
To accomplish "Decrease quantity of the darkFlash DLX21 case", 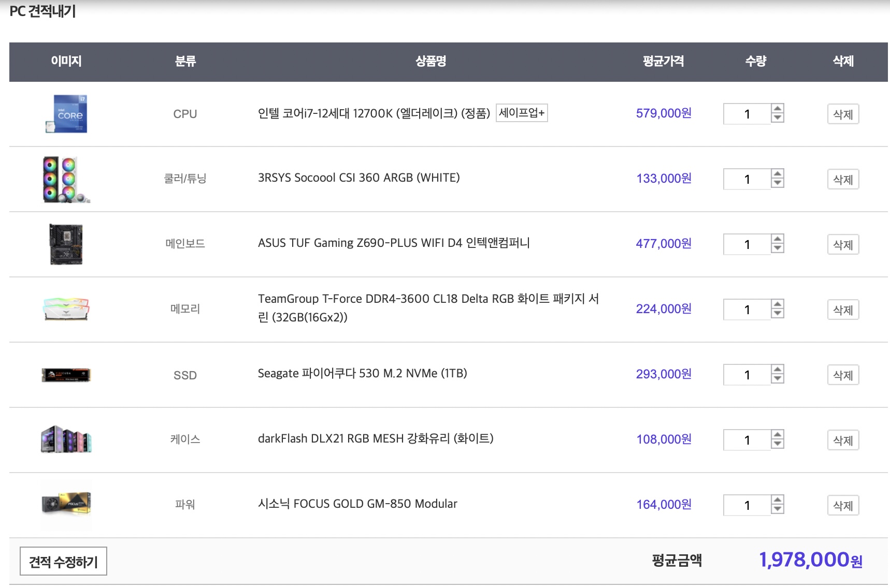I will click(777, 445).
